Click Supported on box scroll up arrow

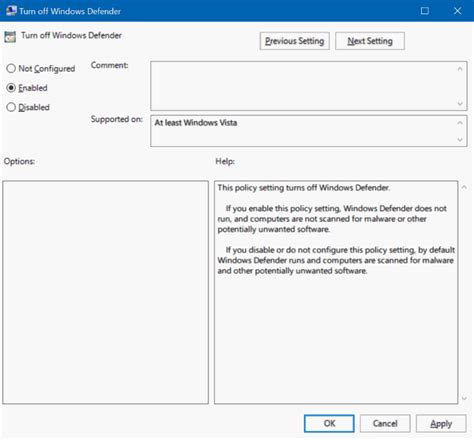point(460,123)
